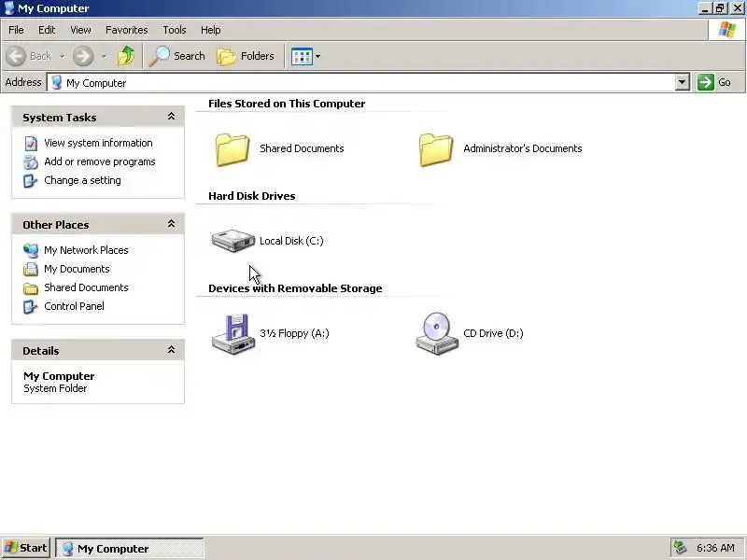Image resolution: width=747 pixels, height=560 pixels.
Task: Open the Views button menu
Action: pos(305,57)
